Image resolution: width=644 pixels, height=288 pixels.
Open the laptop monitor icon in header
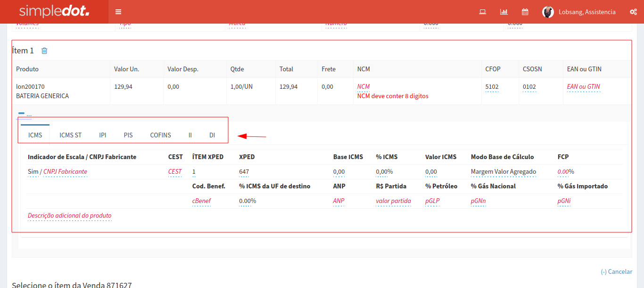pos(482,12)
